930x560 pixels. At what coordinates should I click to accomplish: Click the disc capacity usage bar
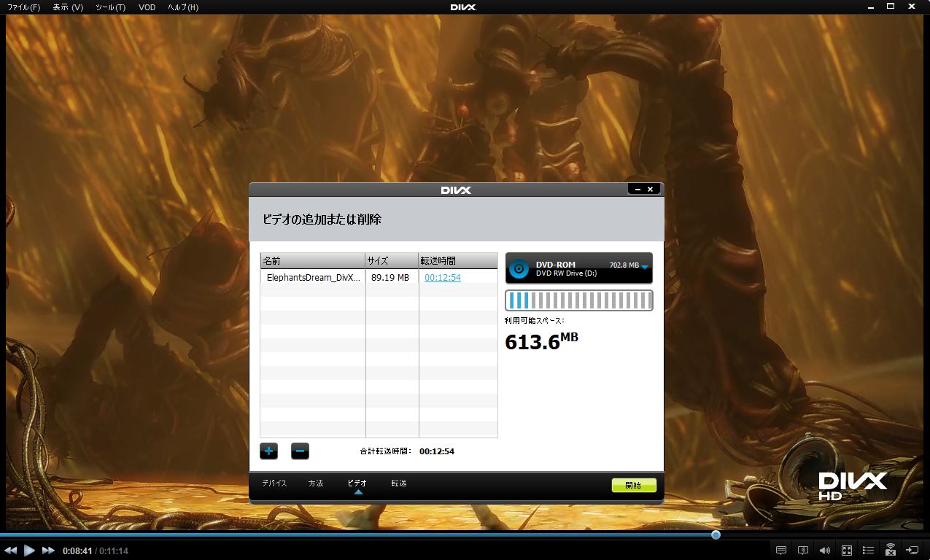point(579,300)
